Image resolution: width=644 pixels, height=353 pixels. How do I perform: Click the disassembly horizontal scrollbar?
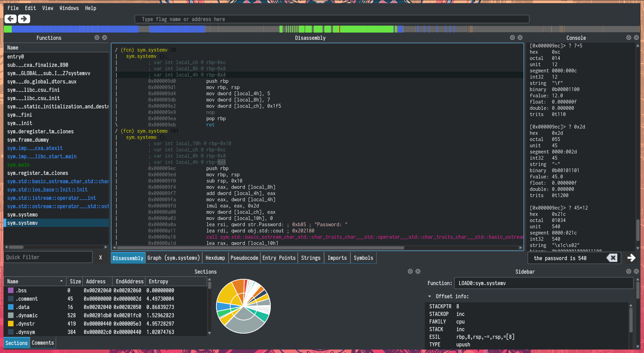(x=260, y=248)
